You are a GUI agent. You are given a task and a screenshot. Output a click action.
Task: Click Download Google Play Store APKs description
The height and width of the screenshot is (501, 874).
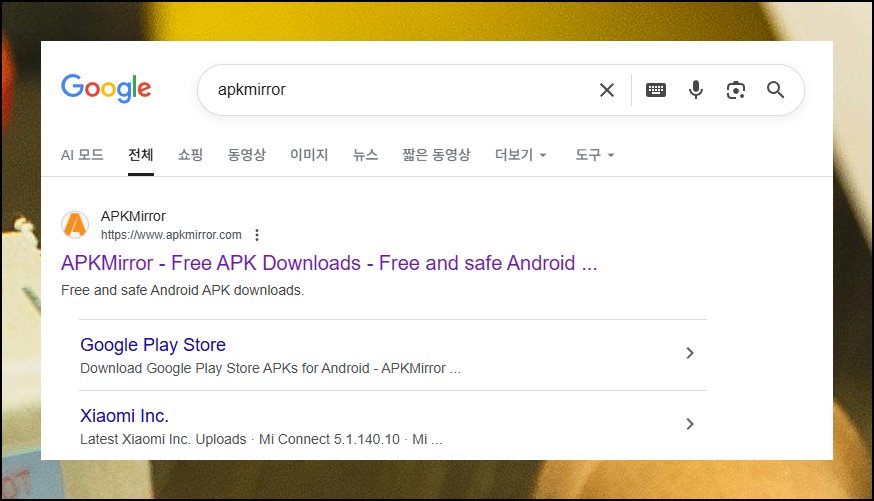[270, 368]
